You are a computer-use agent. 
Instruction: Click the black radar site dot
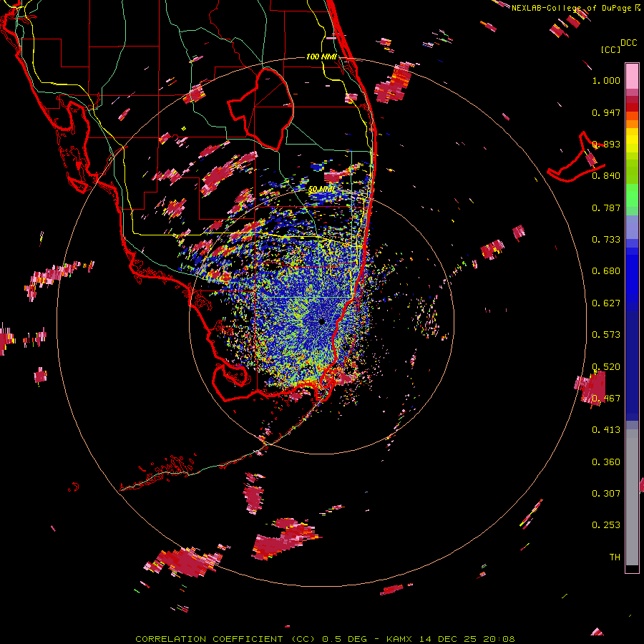coord(321,321)
